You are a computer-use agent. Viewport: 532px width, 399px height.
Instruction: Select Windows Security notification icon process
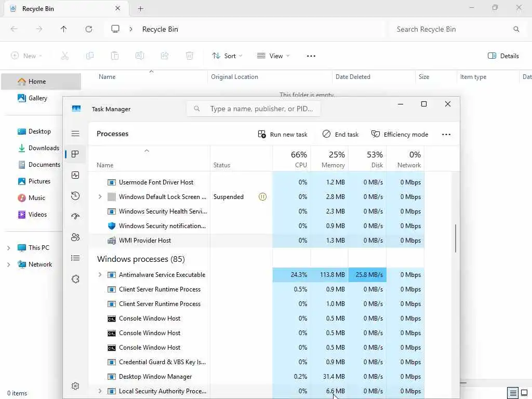click(257, 226)
